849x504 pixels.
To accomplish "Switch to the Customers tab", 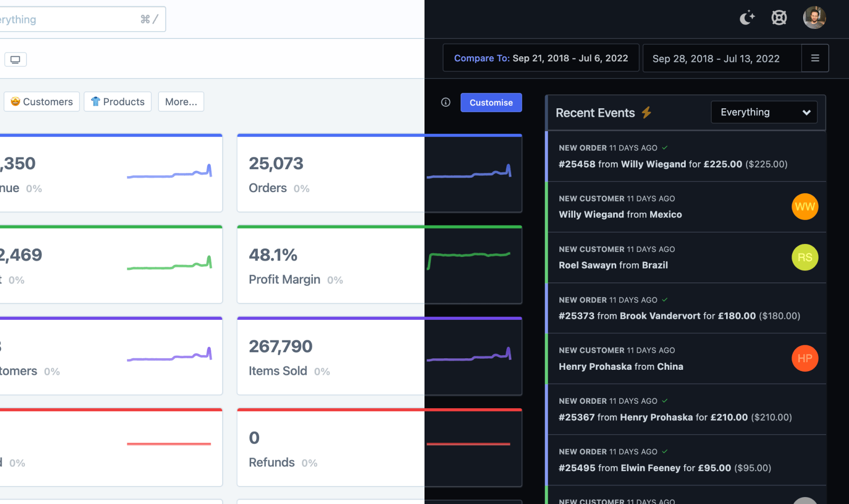I will 42,102.
